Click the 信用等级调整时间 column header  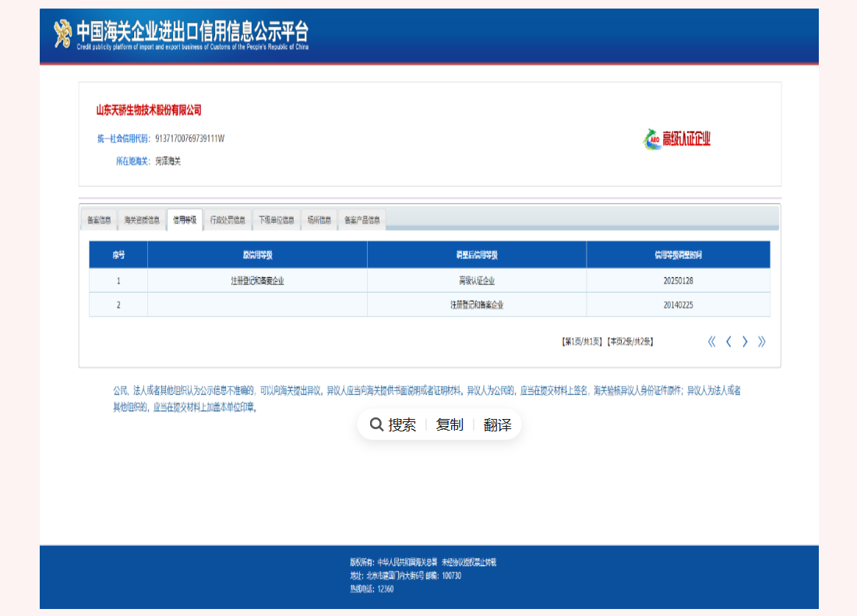coord(678,255)
